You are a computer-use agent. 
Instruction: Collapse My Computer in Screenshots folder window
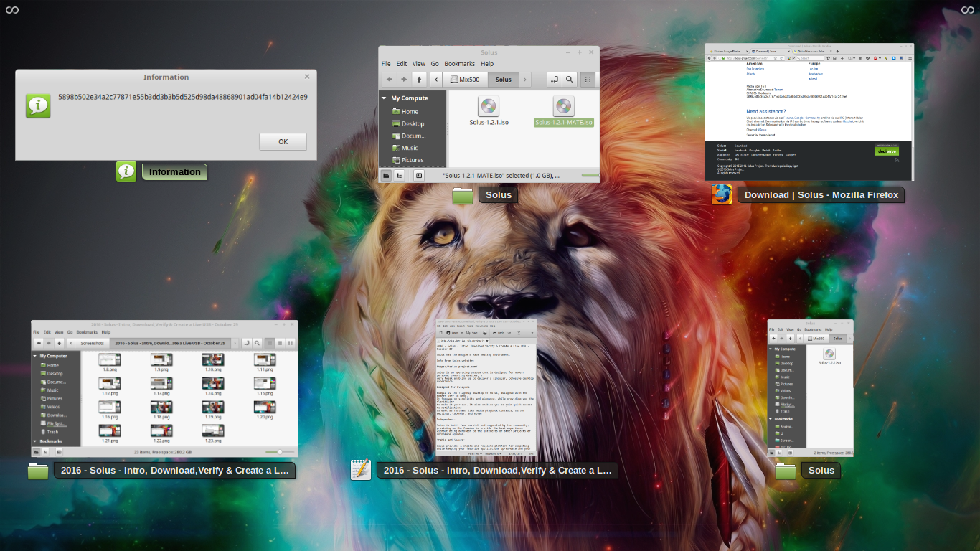click(x=34, y=356)
